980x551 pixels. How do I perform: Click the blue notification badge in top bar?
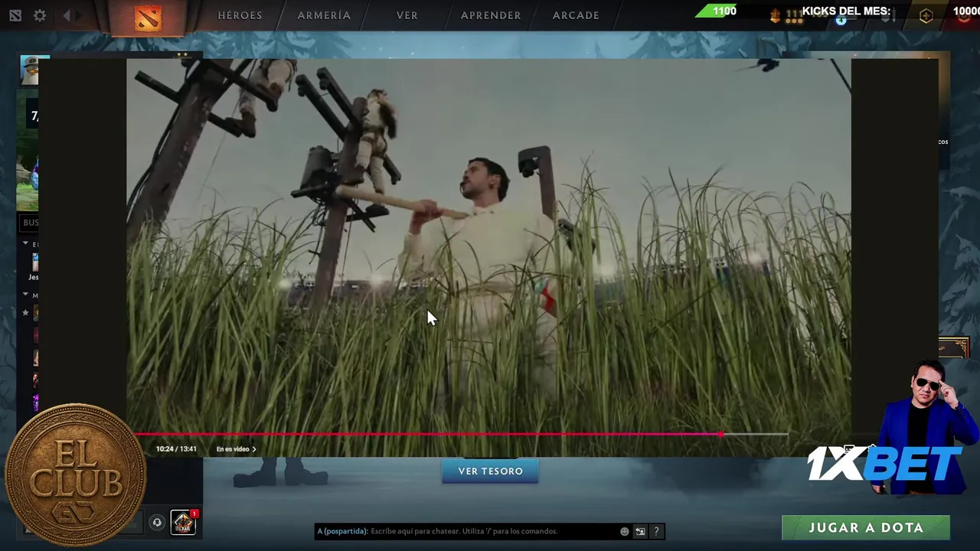pyautogui.click(x=841, y=21)
